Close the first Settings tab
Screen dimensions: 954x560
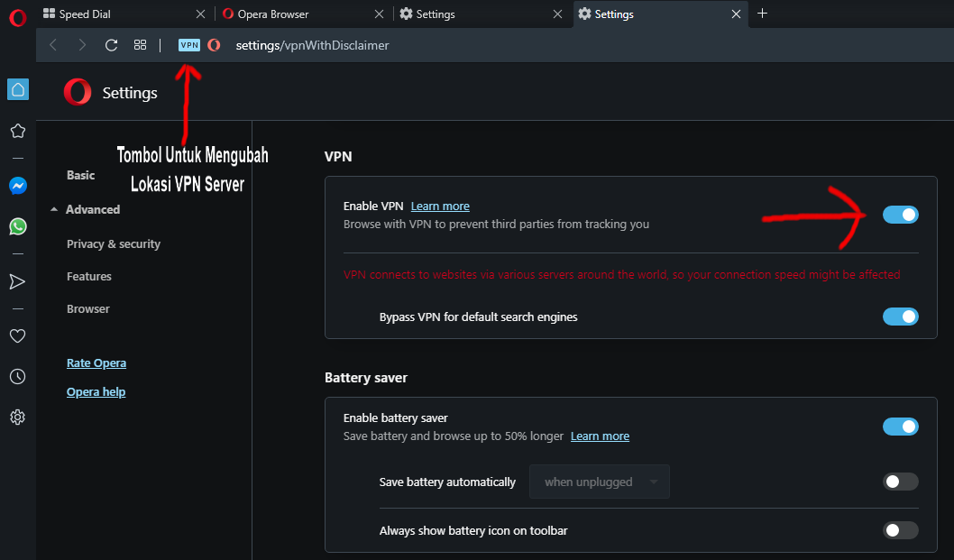557,14
